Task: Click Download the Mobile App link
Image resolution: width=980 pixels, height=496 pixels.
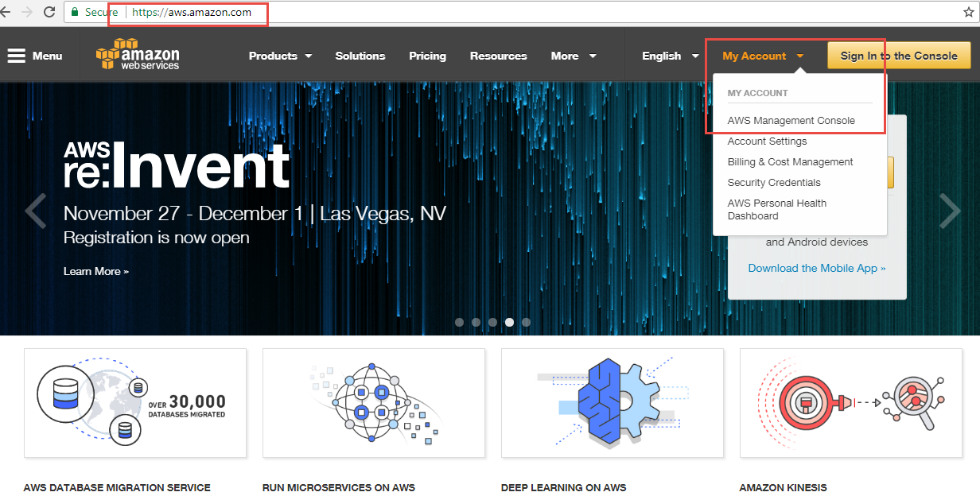Action: [817, 269]
